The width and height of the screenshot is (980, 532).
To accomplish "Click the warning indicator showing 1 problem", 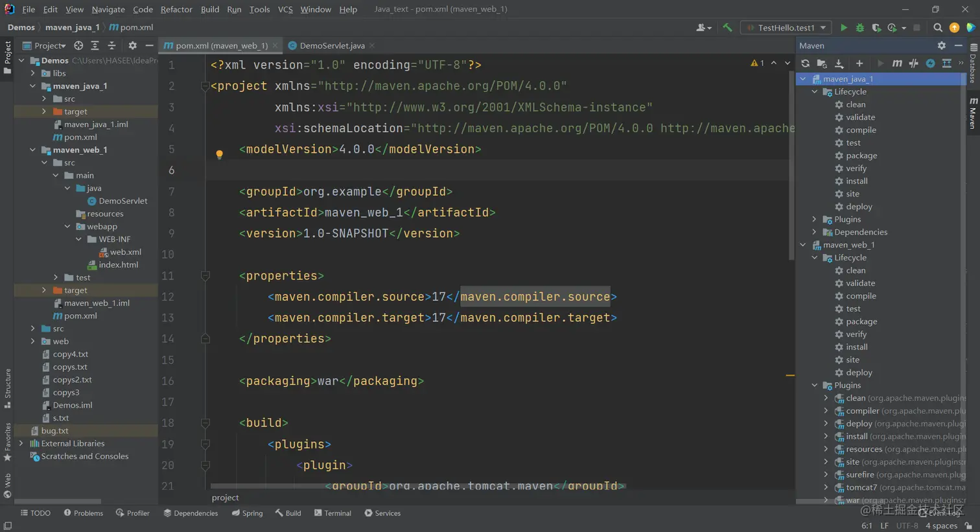I will coord(757,64).
